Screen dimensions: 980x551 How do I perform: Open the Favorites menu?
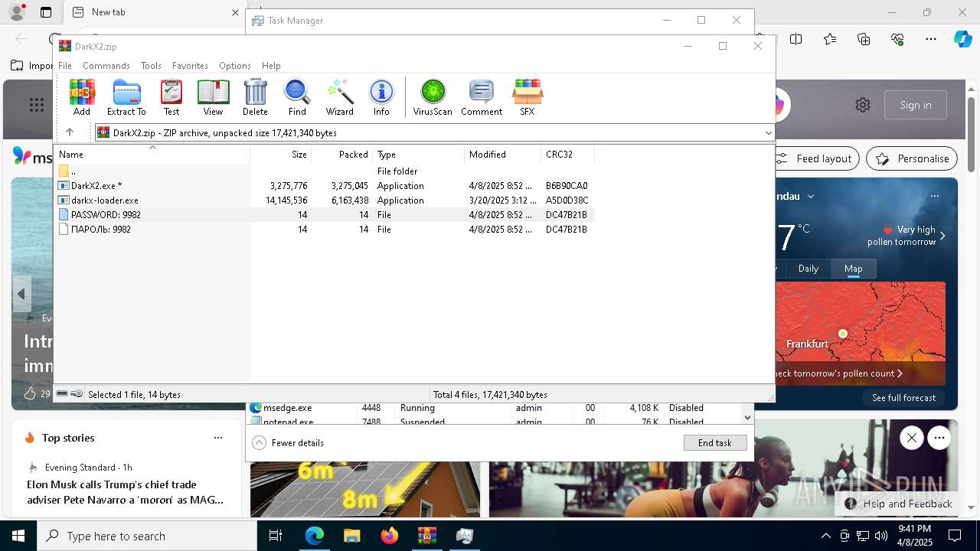pyautogui.click(x=190, y=66)
